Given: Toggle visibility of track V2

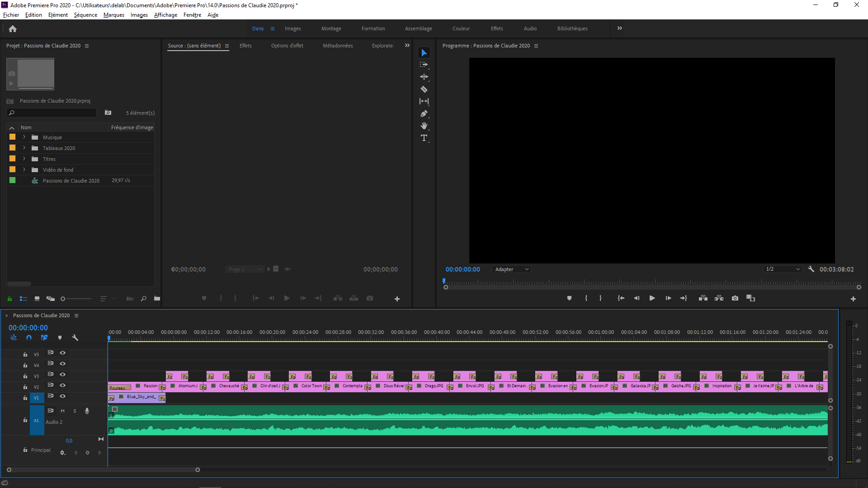Looking at the screenshot, I should (63, 385).
